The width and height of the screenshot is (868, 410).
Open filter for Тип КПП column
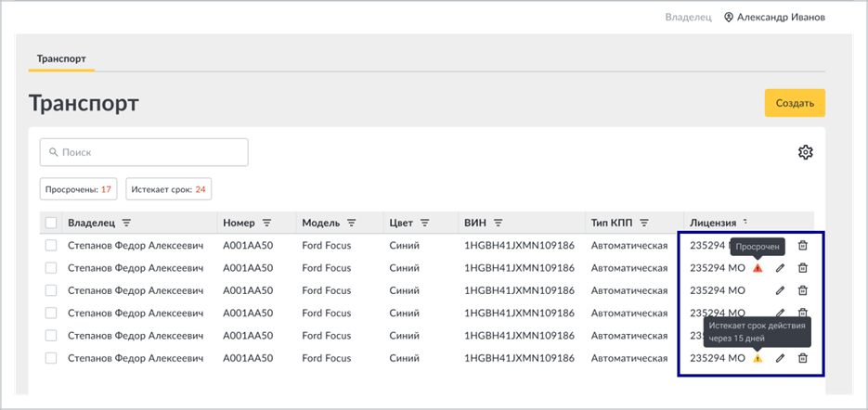click(x=643, y=223)
